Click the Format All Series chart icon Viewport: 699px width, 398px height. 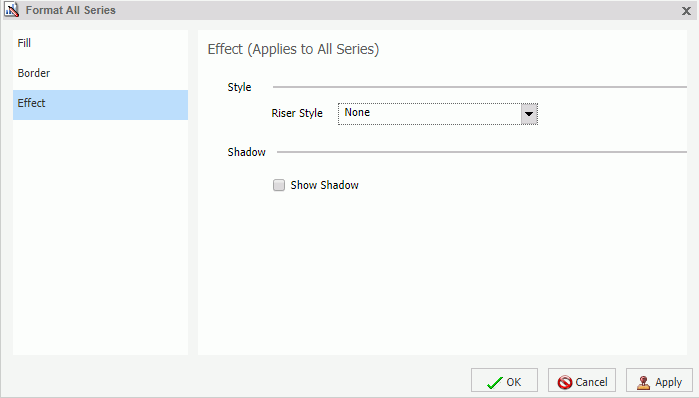click(x=11, y=9)
